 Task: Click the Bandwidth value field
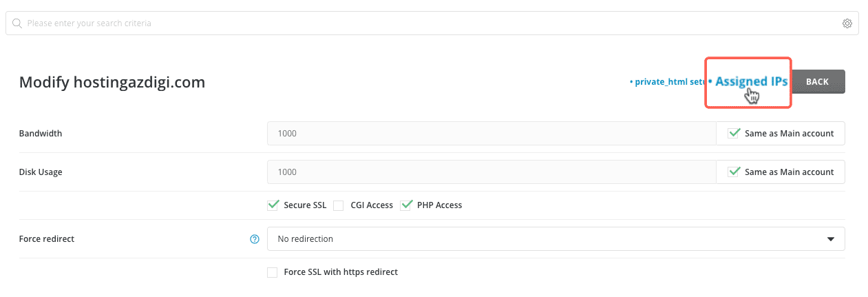pos(490,134)
